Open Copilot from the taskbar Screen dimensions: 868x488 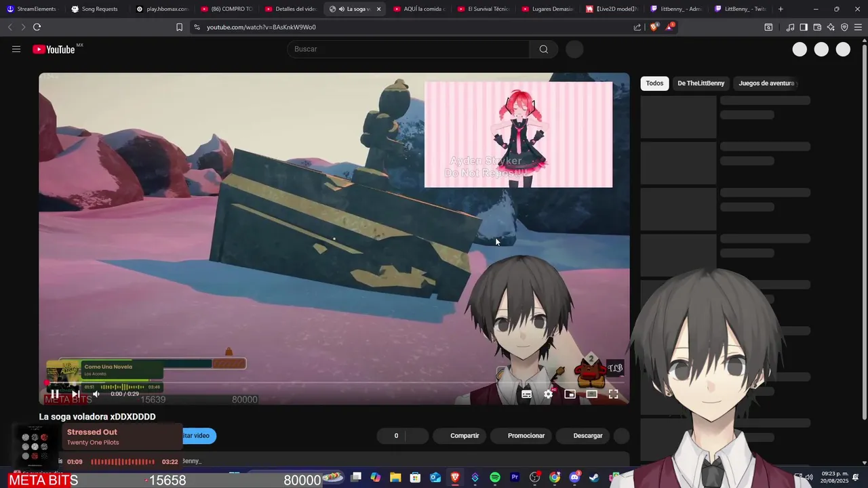(376, 478)
